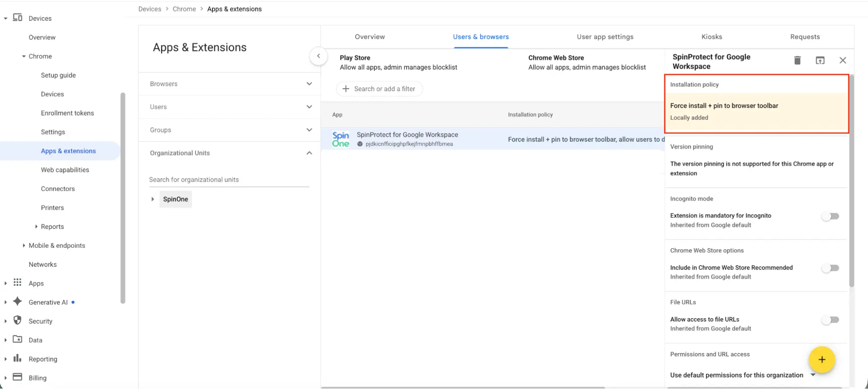Screen dimensions: 868x389
Task: Switch to the Overview tab
Action: pyautogui.click(x=370, y=37)
